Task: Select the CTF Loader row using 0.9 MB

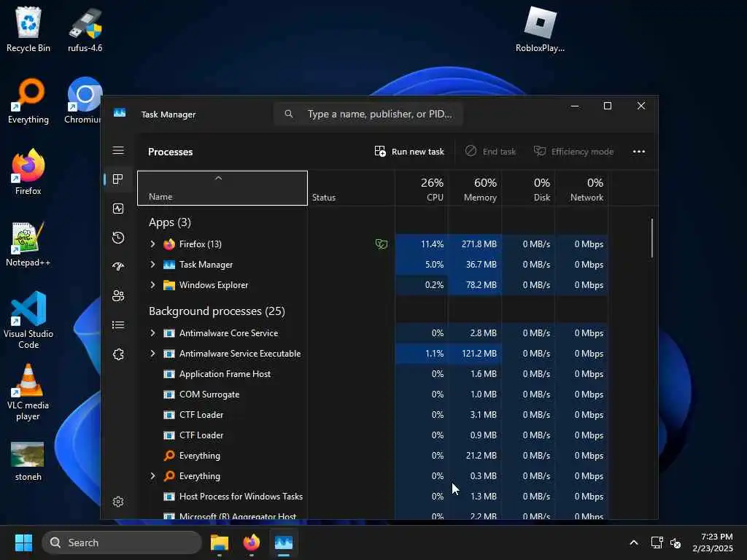Action: 373,435
